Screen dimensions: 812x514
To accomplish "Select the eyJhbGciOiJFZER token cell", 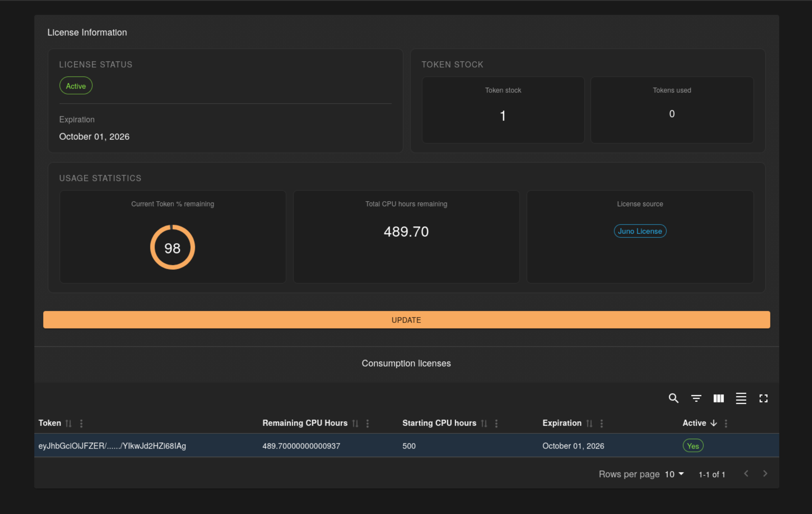I will point(112,446).
